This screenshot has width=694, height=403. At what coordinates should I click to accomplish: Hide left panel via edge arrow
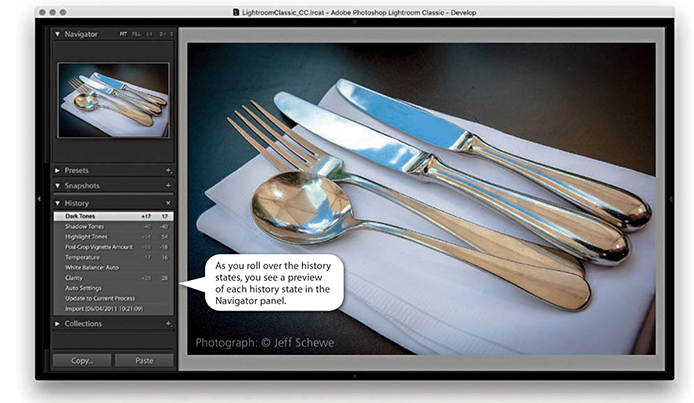pyautogui.click(x=39, y=199)
